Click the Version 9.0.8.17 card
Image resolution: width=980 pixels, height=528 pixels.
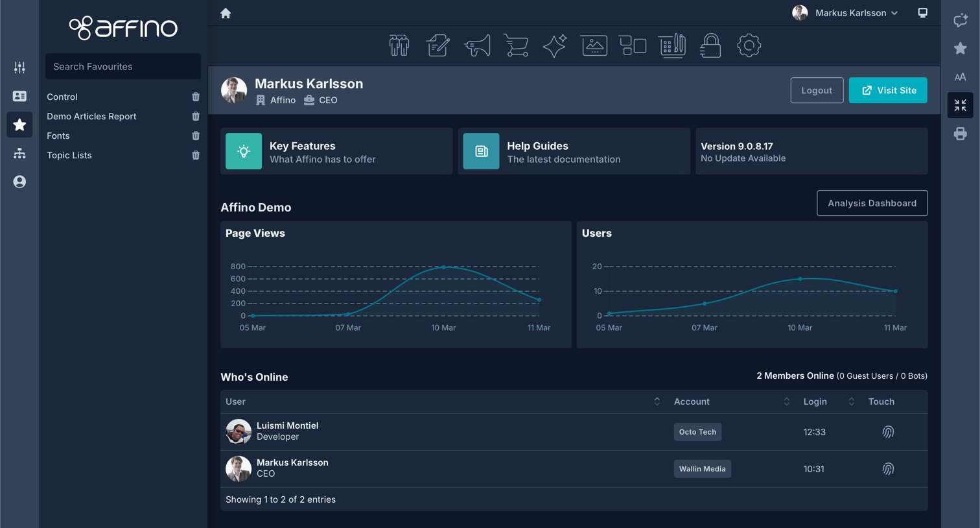[811, 151]
